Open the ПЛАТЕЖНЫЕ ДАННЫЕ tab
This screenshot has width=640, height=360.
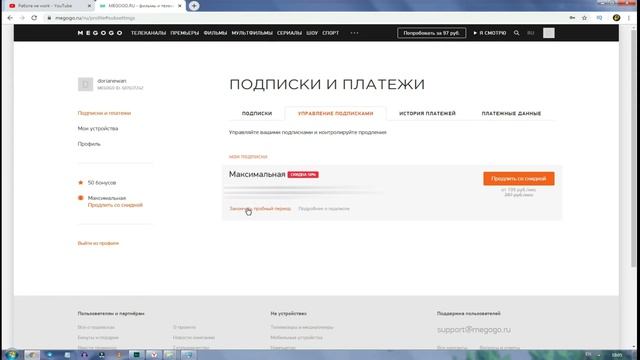(511, 113)
